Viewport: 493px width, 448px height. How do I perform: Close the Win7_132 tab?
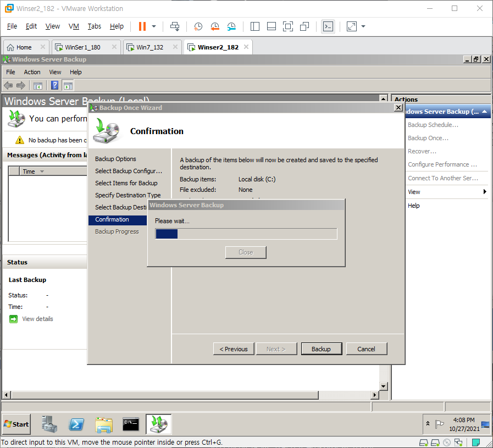(x=175, y=47)
